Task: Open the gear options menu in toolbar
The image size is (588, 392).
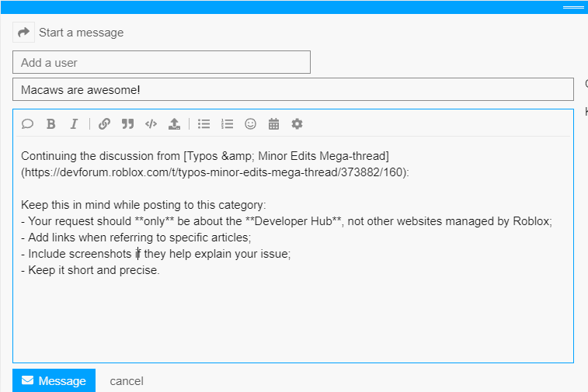Action: tap(297, 123)
